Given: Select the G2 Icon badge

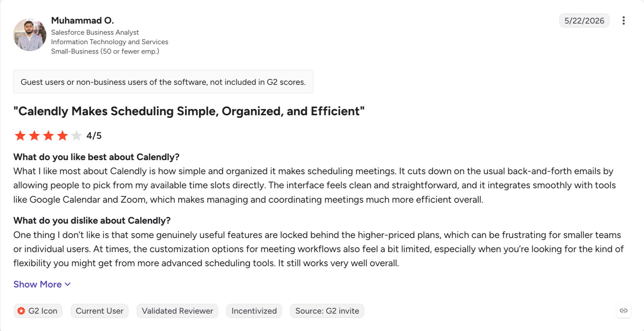Looking at the screenshot, I should tap(38, 311).
